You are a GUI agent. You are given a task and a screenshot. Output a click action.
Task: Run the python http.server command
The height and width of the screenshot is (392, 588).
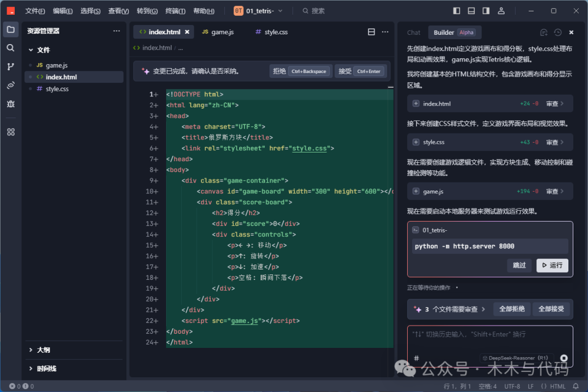pos(552,265)
